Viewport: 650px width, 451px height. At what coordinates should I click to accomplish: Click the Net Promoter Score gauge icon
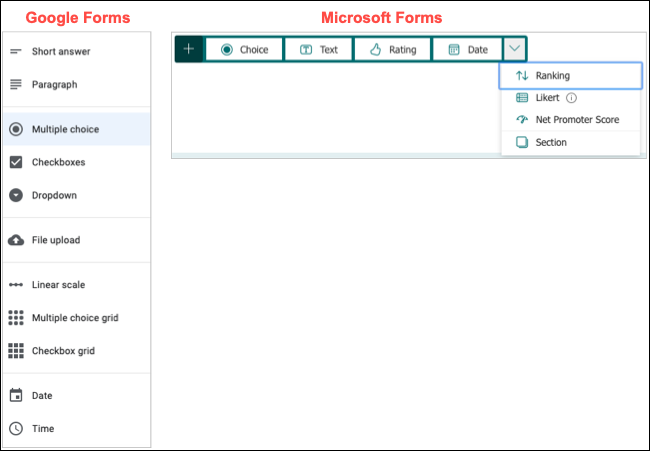522,119
